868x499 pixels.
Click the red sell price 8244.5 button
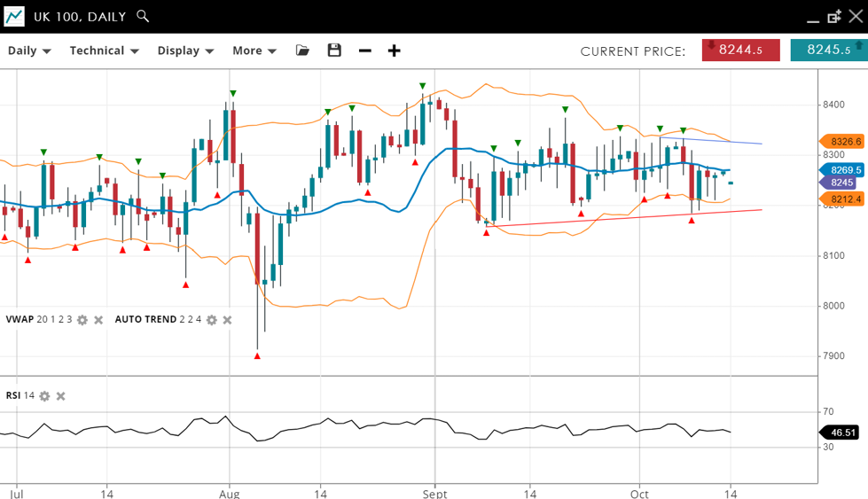coord(740,51)
